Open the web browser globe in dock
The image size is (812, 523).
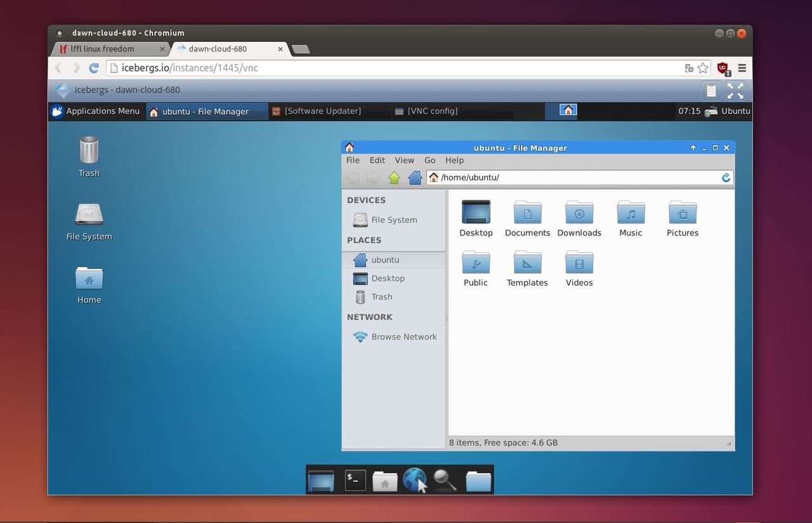click(x=414, y=480)
